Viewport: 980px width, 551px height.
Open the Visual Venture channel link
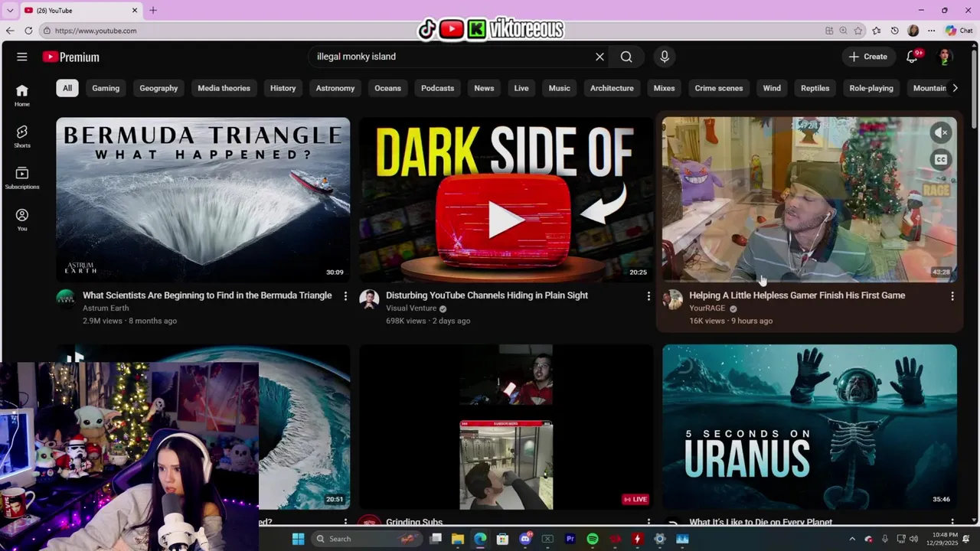coord(411,308)
